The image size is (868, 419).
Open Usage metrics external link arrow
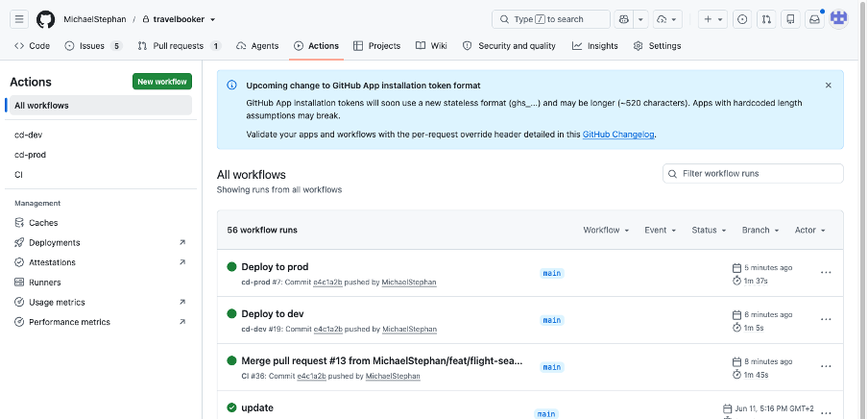tap(182, 303)
